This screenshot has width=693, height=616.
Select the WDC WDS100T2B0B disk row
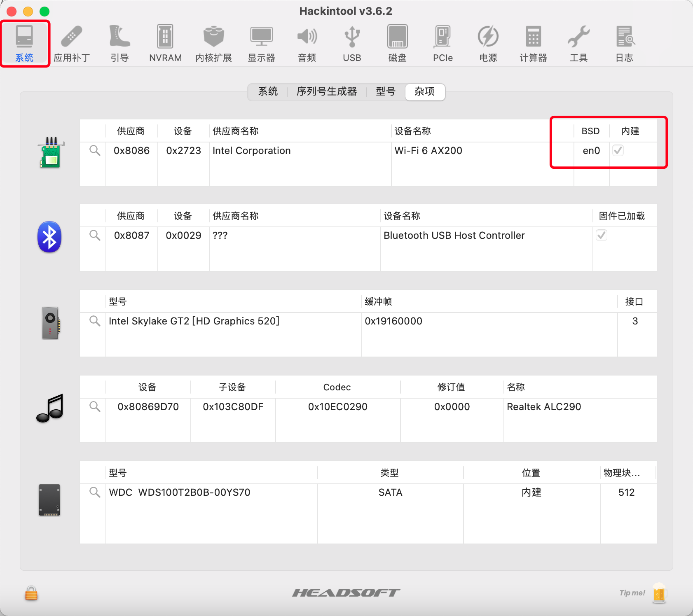(180, 492)
